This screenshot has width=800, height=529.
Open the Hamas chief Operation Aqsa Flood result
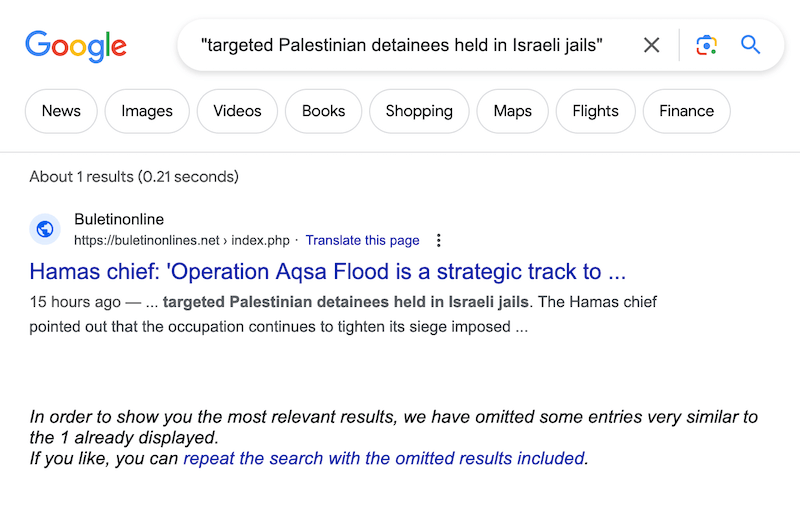pyautogui.click(x=328, y=272)
